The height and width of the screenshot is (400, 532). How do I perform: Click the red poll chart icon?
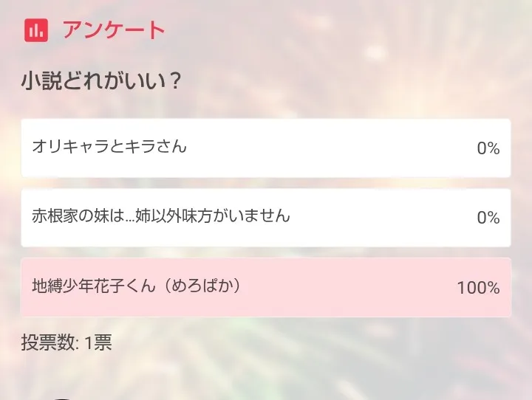tap(35, 31)
